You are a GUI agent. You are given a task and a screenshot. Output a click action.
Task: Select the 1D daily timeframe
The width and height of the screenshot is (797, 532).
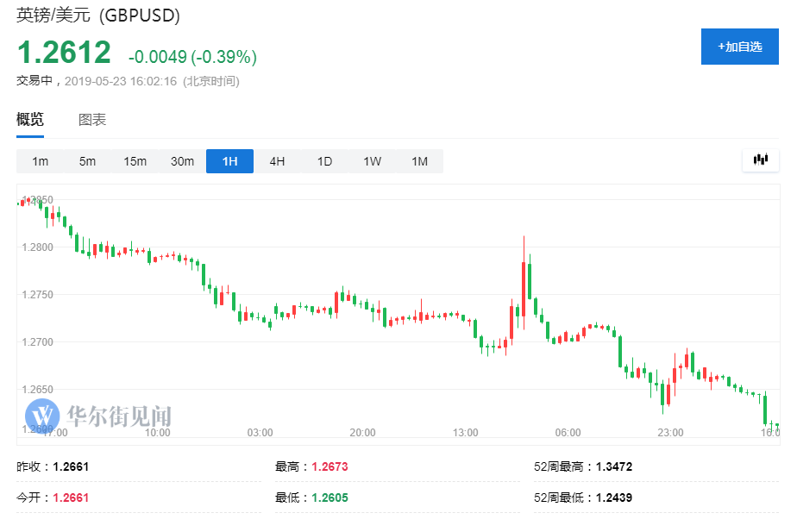pyautogui.click(x=324, y=161)
